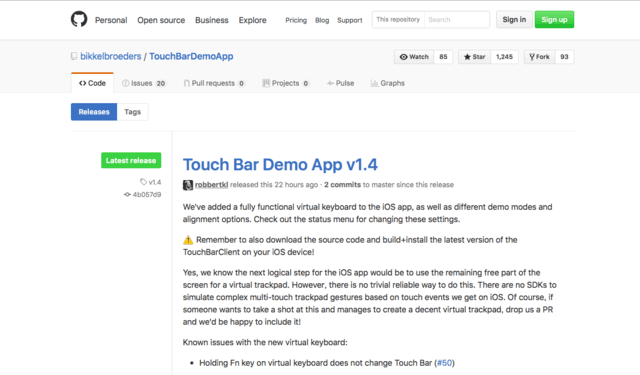Viewport: 640px width, 375px height.
Task: Switch to the Projects tab
Action: [286, 83]
